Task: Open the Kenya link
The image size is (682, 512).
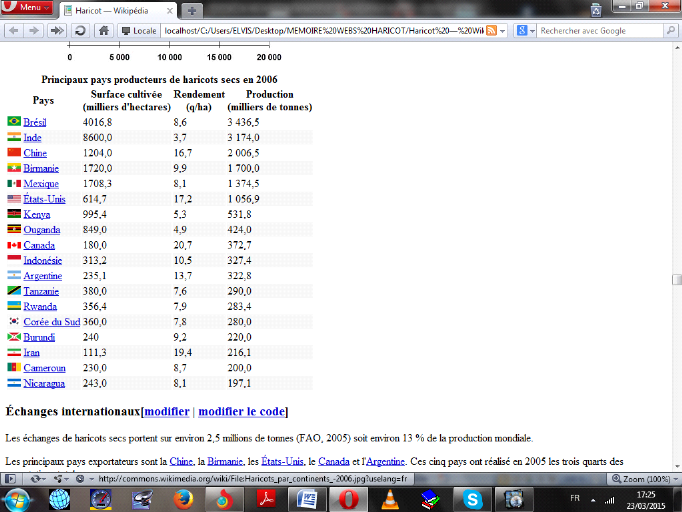Action: 37,214
